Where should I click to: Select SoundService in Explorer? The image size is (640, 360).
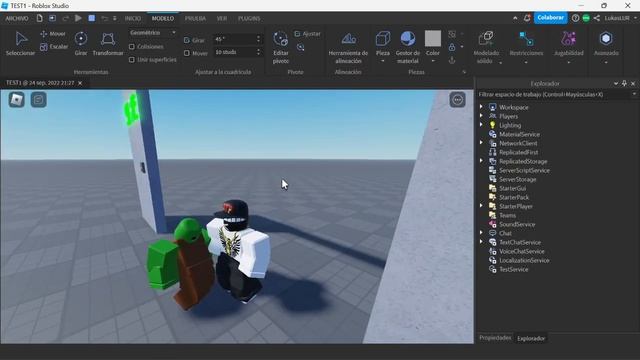coord(517,224)
